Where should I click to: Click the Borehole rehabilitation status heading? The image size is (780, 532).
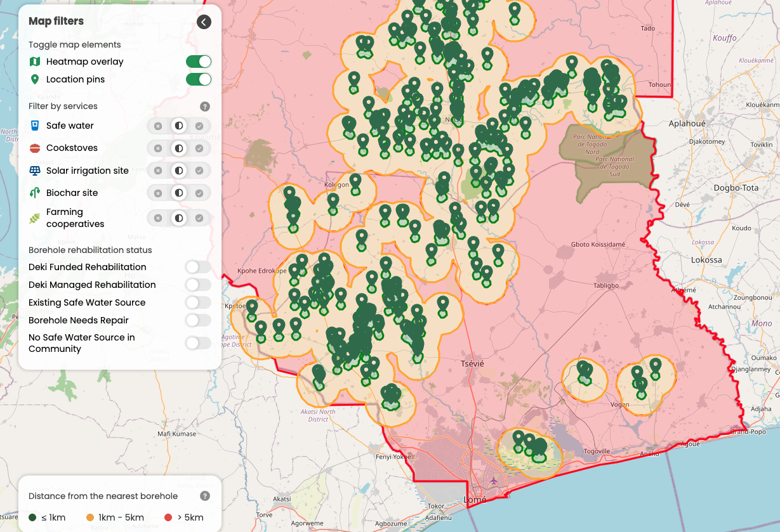[x=90, y=250]
